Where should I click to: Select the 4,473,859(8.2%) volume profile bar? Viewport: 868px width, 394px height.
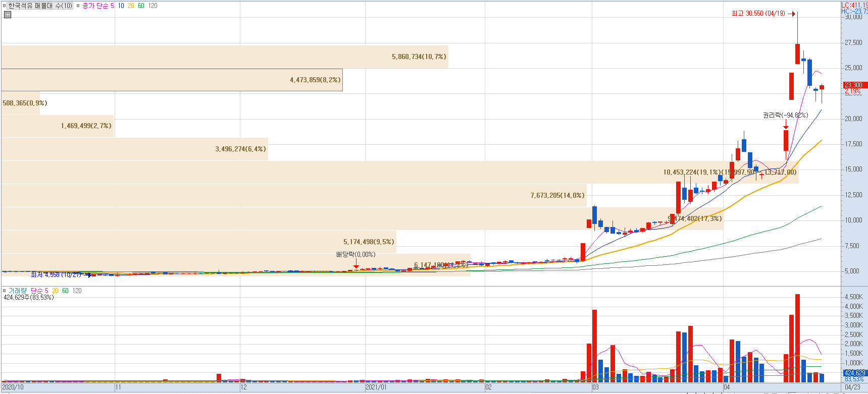pos(172,80)
